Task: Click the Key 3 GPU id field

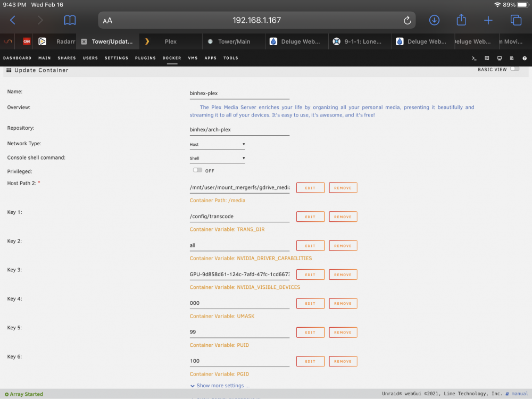Action: pos(239,275)
